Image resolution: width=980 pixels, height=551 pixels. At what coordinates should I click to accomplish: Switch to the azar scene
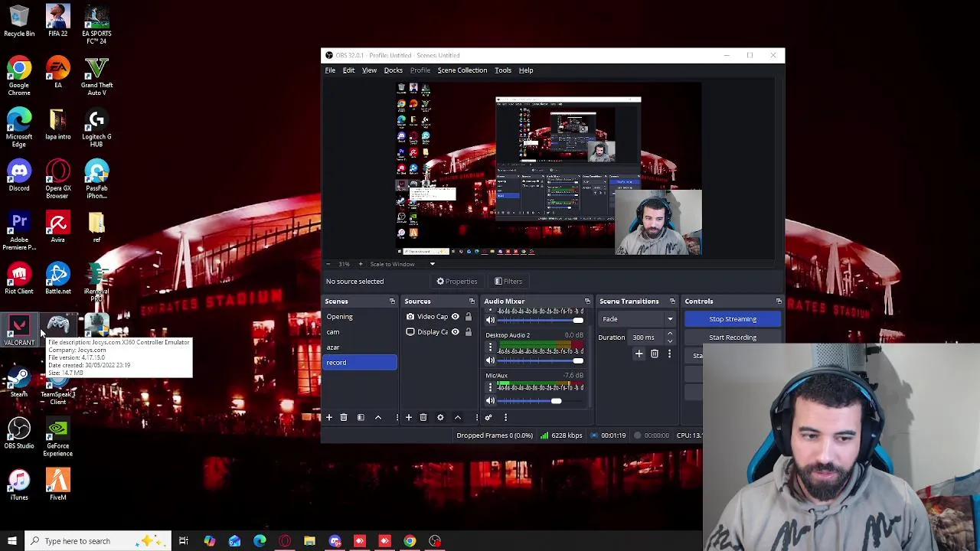tap(360, 347)
